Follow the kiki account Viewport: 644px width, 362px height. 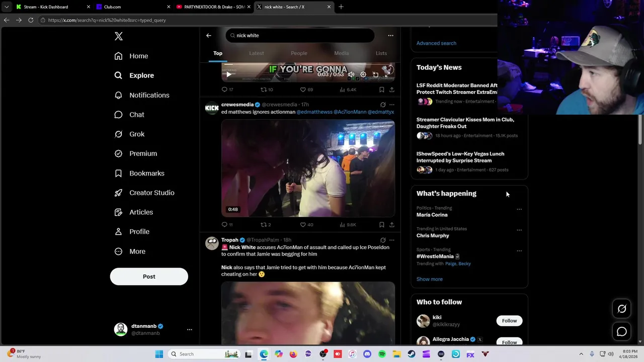(x=509, y=321)
